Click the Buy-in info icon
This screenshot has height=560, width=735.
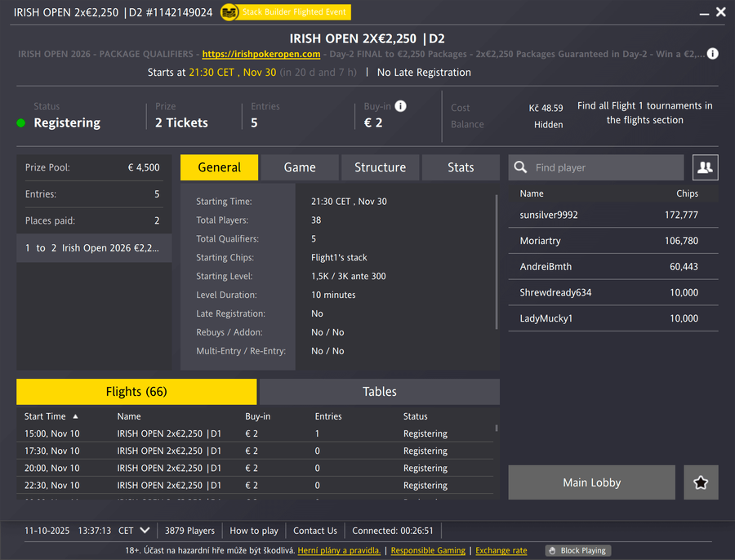click(x=400, y=106)
